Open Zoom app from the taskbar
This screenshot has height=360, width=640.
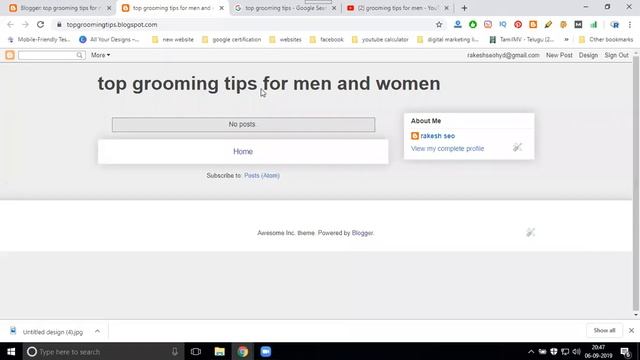(x=266, y=351)
